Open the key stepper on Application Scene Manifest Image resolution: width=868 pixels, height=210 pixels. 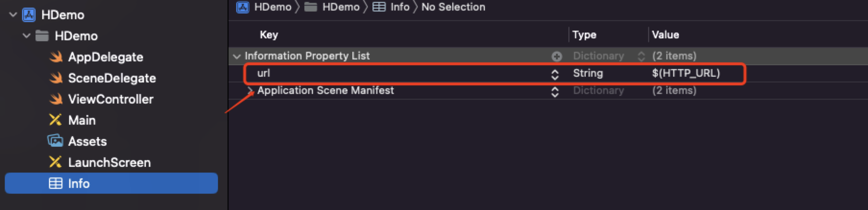point(555,91)
